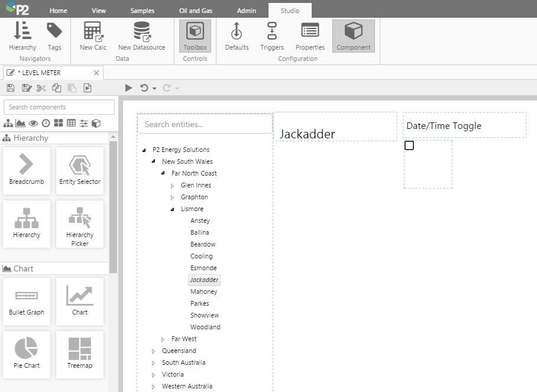The image size is (537, 392).
Task: Select the Pie Chart component
Action: [27, 354]
